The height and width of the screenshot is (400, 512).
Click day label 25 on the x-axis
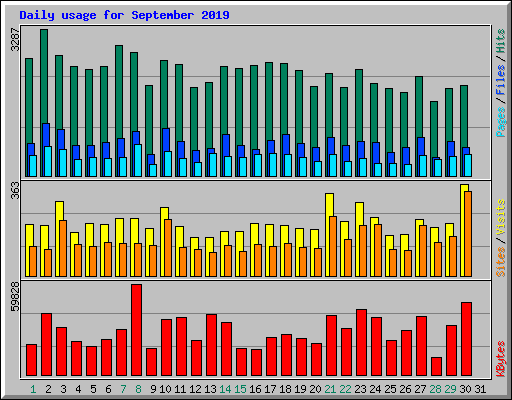point(390,389)
